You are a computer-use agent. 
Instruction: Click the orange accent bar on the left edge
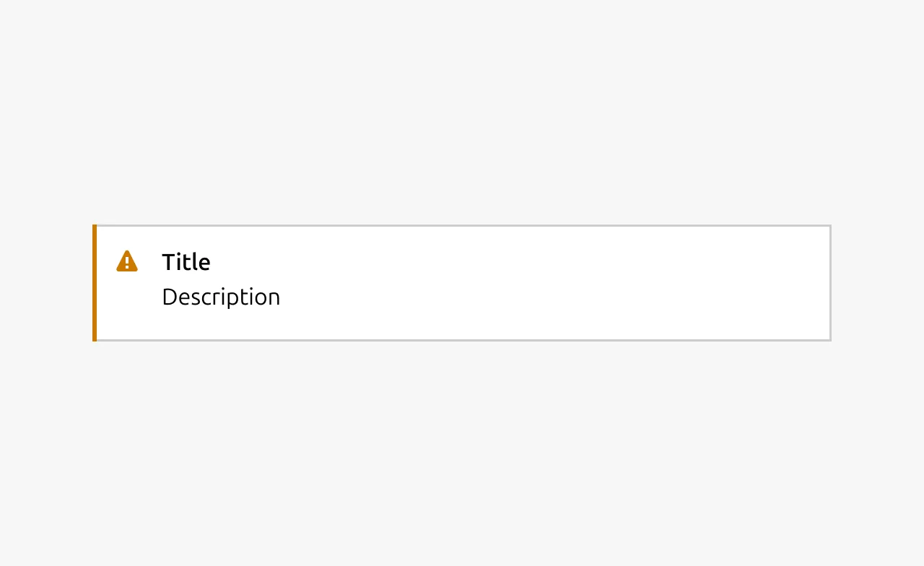point(95,282)
